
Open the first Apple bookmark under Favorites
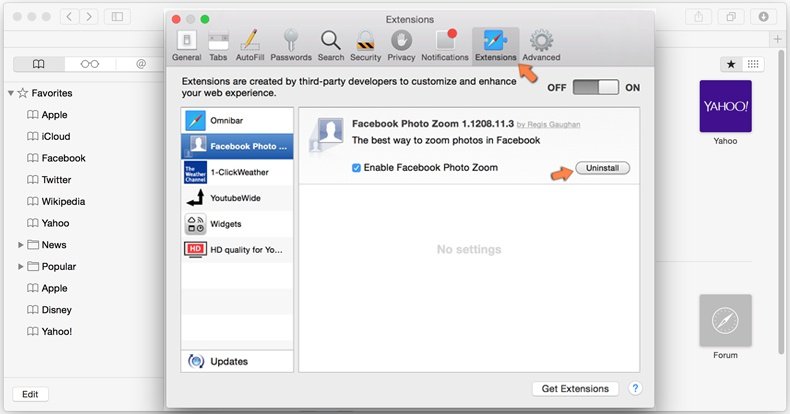point(47,115)
